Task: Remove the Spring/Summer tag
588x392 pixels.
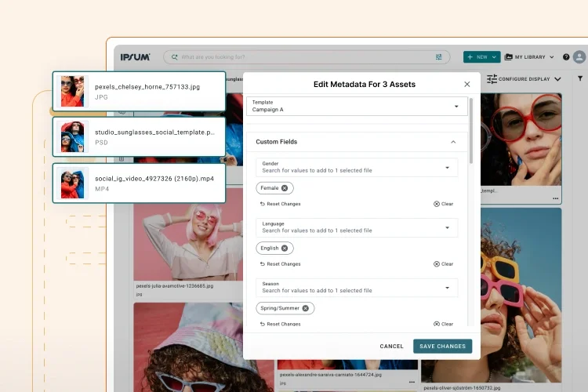Action: pyautogui.click(x=306, y=308)
